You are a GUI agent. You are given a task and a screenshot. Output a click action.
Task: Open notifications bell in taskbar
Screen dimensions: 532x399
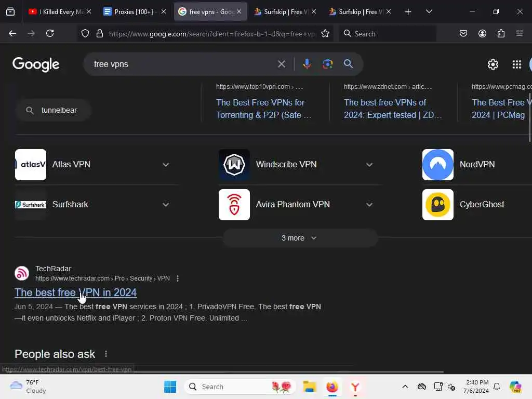pyautogui.click(x=497, y=387)
